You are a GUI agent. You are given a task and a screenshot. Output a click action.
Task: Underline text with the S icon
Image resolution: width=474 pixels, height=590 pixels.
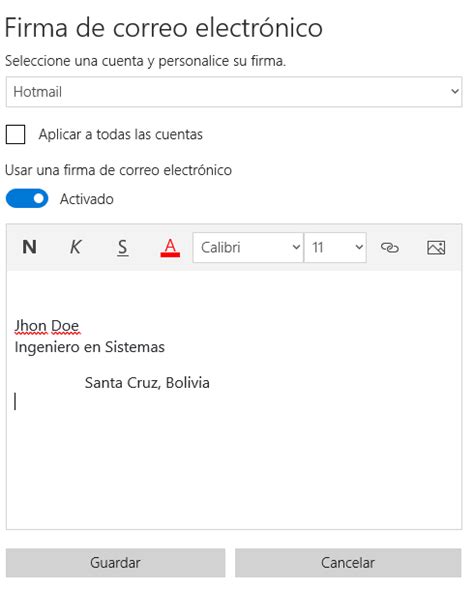(122, 248)
